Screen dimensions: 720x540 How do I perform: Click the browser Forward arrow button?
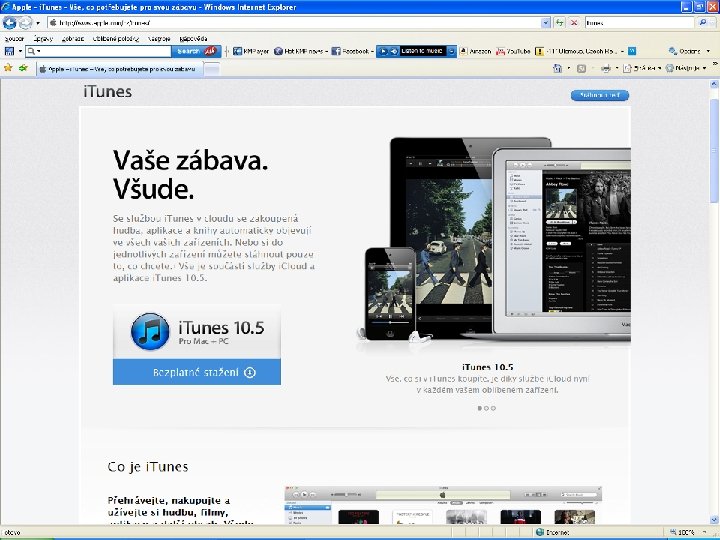point(25,22)
